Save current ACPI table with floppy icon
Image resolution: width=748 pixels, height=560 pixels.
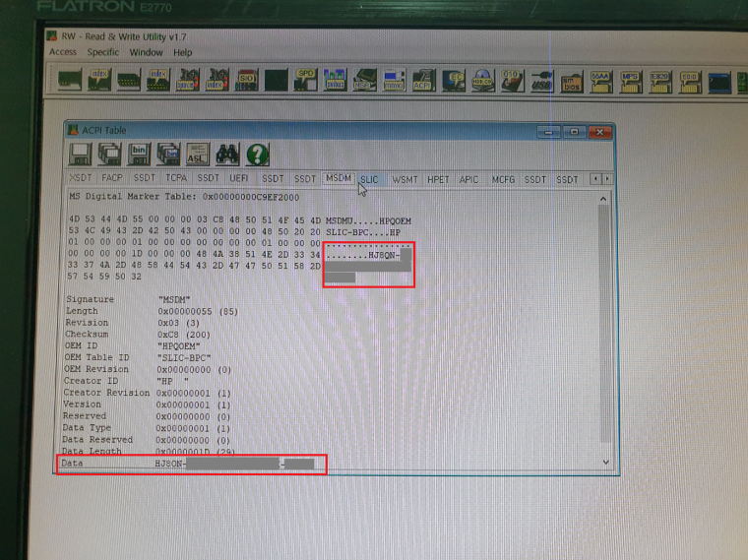click(80, 155)
